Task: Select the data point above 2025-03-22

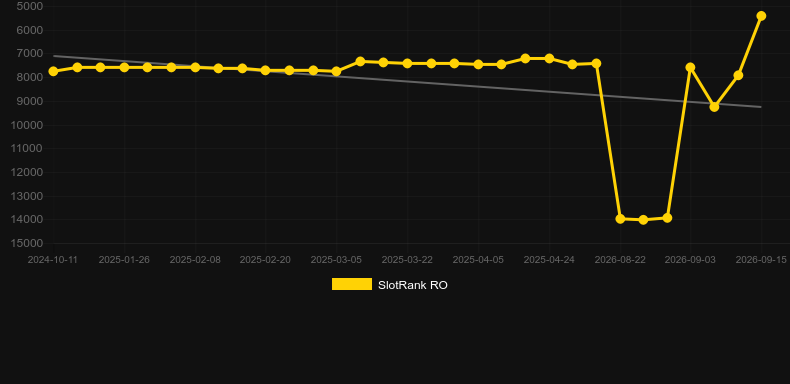Action: coord(408,63)
